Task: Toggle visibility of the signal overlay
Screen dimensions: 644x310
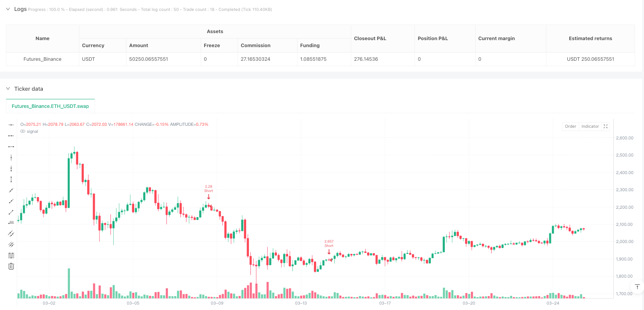Action: click(x=23, y=131)
